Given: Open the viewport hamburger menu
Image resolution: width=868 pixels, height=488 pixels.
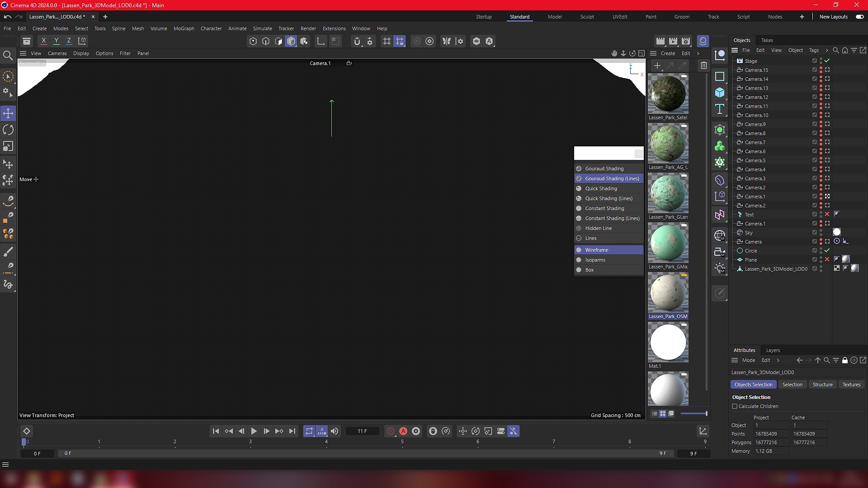Looking at the screenshot, I should point(23,53).
